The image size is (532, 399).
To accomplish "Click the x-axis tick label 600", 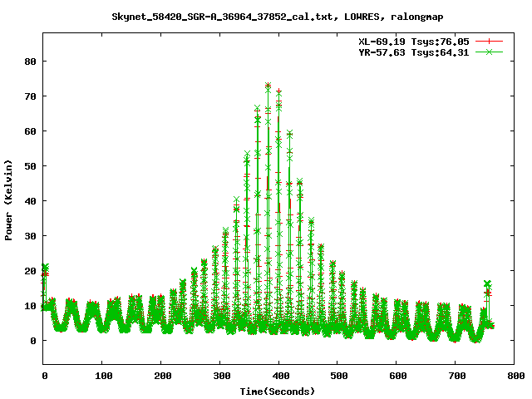I will tap(398, 376).
